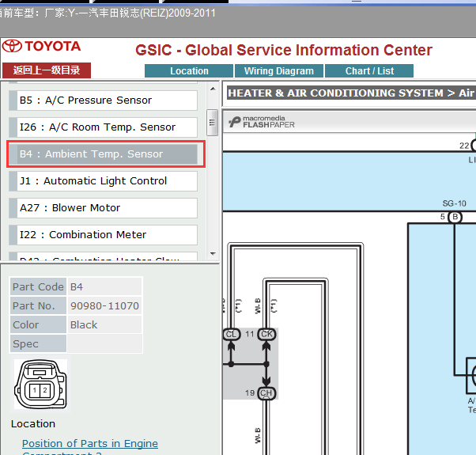This screenshot has width=476, height=455.
Task: Select J1 : Automatic Light Control
Action: (x=104, y=181)
